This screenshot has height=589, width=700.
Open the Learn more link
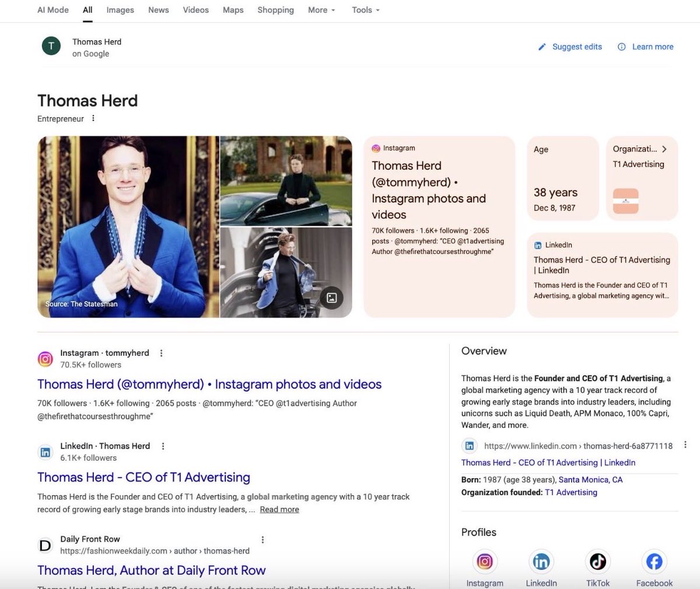pos(653,47)
